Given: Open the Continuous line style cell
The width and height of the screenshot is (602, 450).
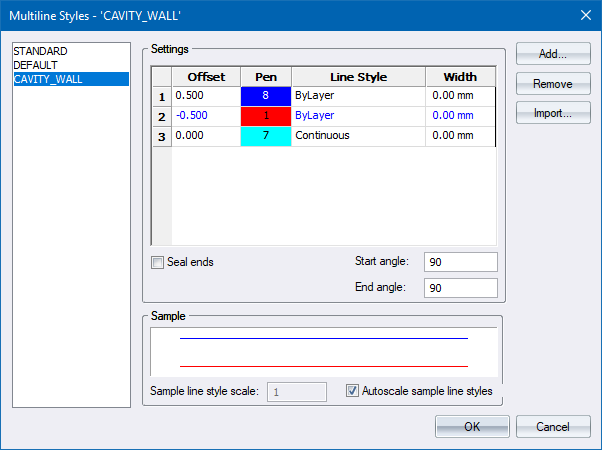Looking at the screenshot, I should [357, 135].
